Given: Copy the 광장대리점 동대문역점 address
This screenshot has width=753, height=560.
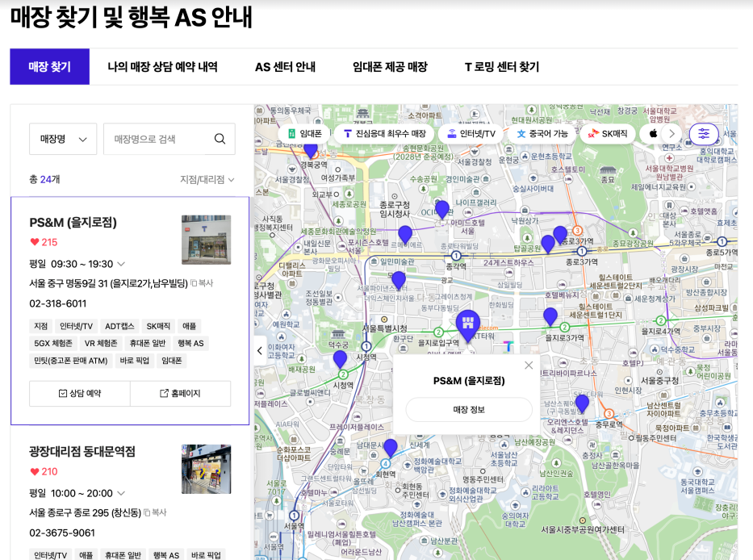Looking at the screenshot, I should click(155, 512).
